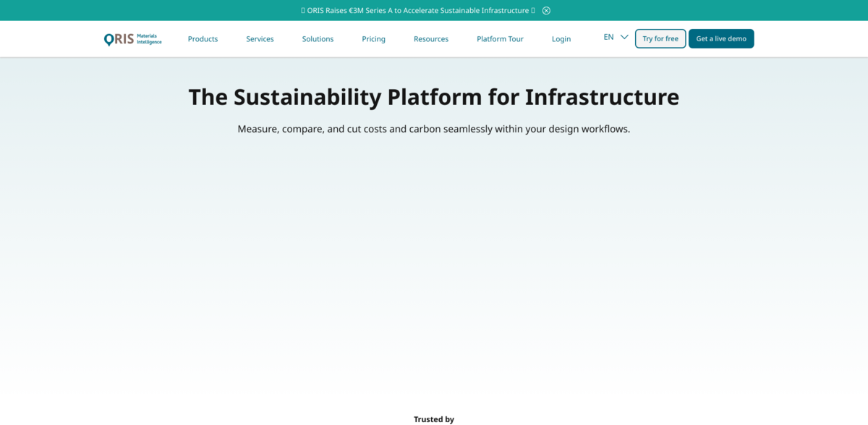Click the rocket emoji in the announcement bar
This screenshot has height=425, width=868.
point(304,10)
